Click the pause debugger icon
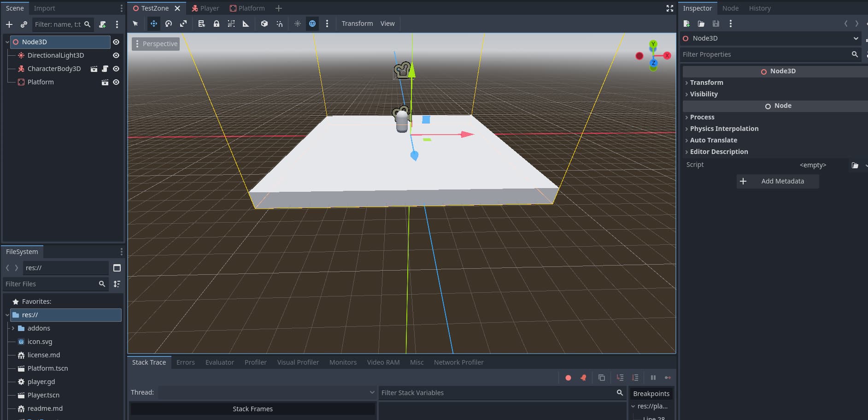The height and width of the screenshot is (420, 868). pos(653,378)
